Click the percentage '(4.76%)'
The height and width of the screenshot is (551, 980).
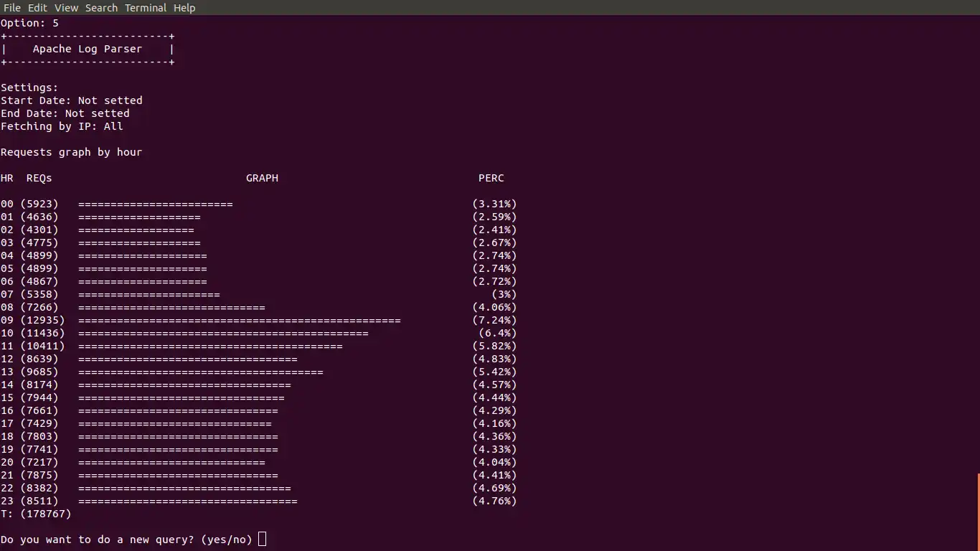494,501
